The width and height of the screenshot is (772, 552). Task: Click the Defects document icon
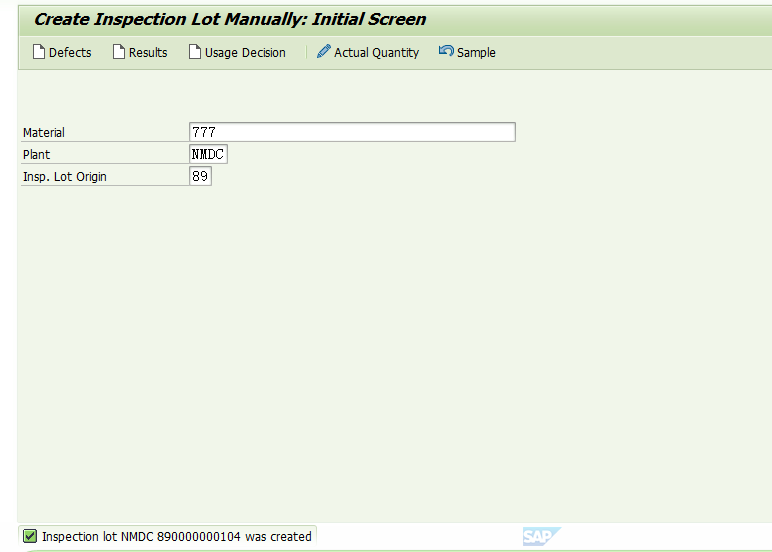click(39, 52)
